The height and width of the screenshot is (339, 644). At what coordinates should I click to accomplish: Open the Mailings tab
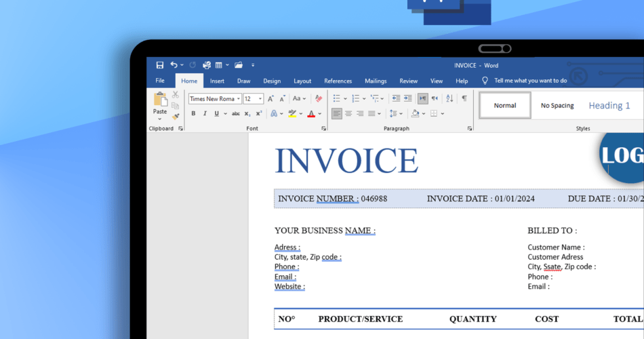[376, 81]
